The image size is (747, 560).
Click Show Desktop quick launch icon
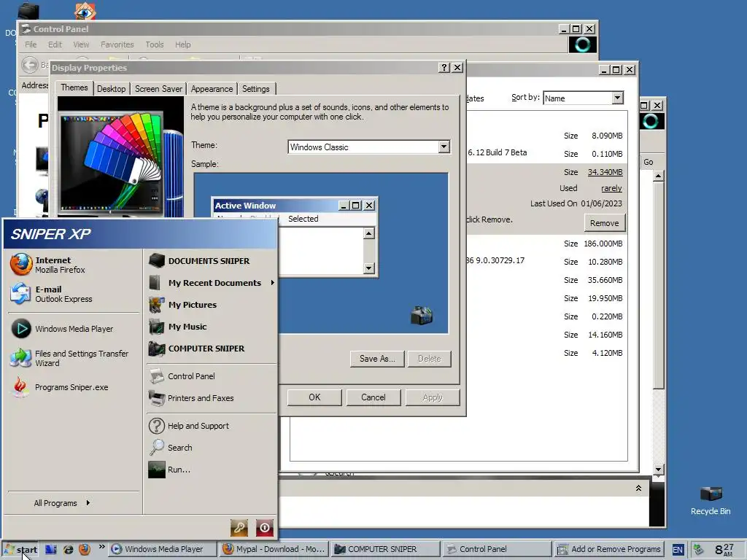[51, 549]
